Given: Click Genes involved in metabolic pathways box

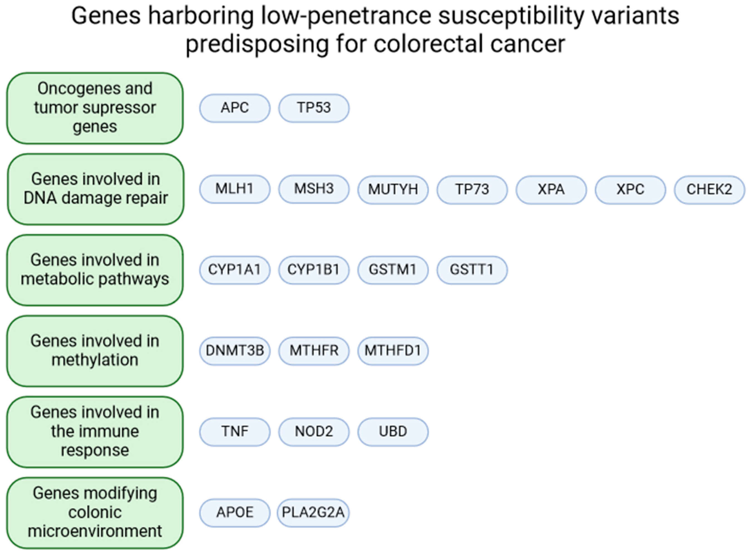Looking at the screenshot, I should [95, 270].
